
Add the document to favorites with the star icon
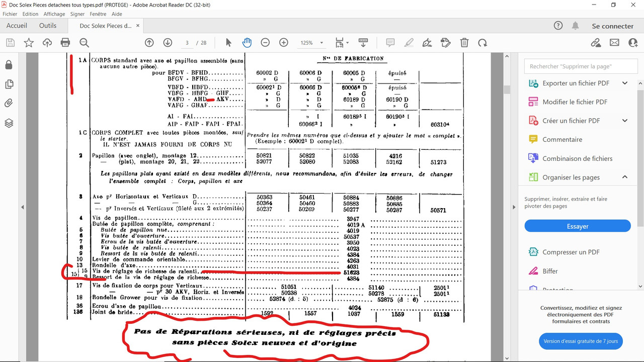pyautogui.click(x=29, y=43)
